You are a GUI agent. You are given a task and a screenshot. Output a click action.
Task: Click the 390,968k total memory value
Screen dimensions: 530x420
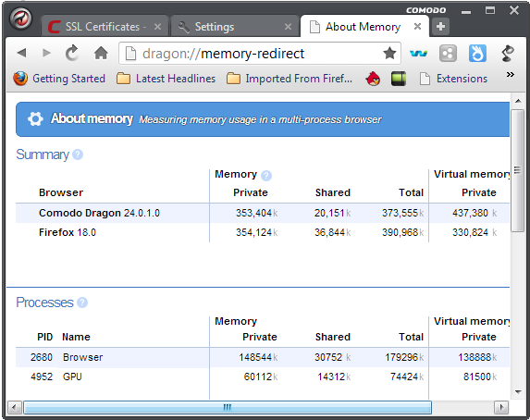point(402,232)
